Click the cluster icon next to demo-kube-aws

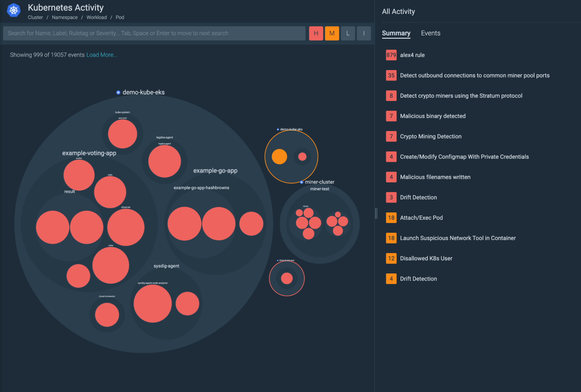tap(277, 260)
